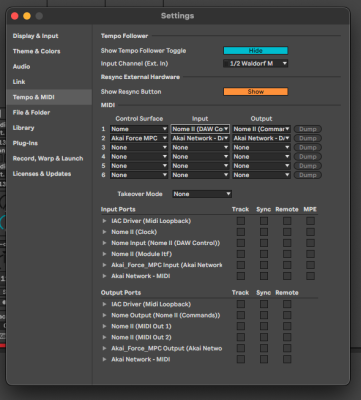
Task: Enable MPE for Nome II (Module Itf)
Action: click(x=310, y=254)
